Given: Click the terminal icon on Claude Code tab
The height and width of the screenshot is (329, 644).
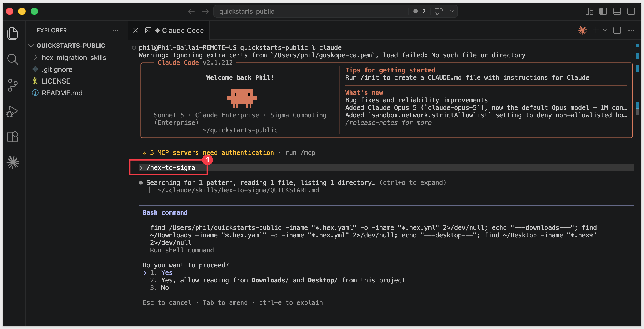Looking at the screenshot, I should click(x=148, y=30).
